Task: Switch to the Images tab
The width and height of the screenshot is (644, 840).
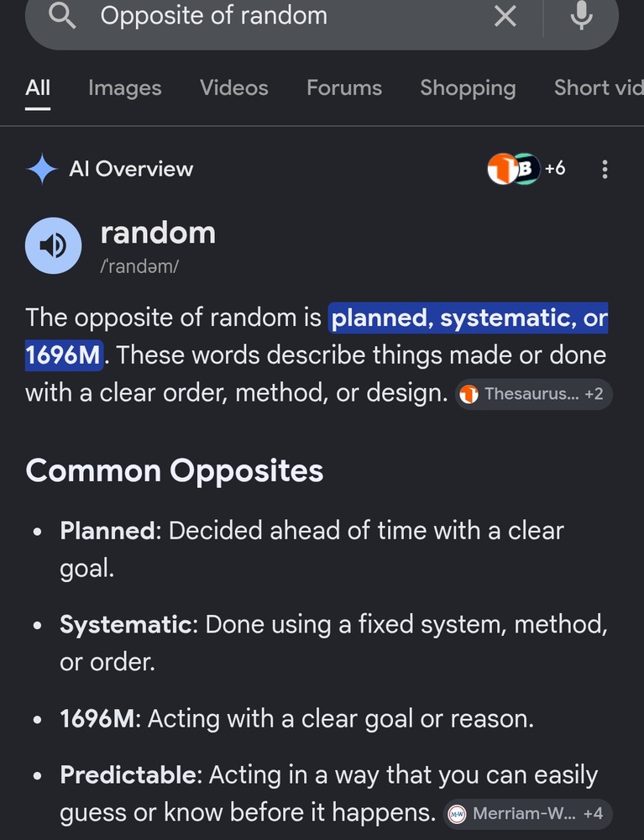Action: tap(125, 88)
